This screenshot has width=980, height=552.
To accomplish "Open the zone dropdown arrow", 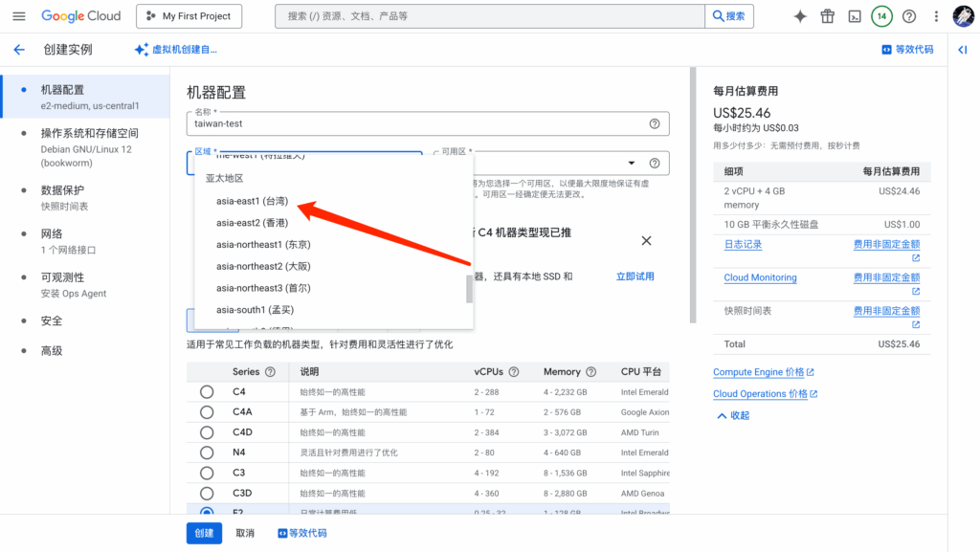I will tap(632, 163).
